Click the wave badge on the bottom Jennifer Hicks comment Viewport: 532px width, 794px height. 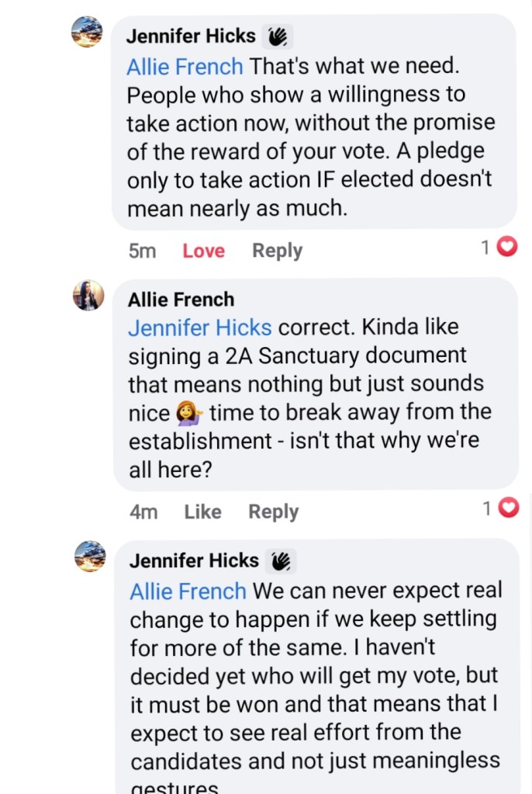(x=280, y=560)
